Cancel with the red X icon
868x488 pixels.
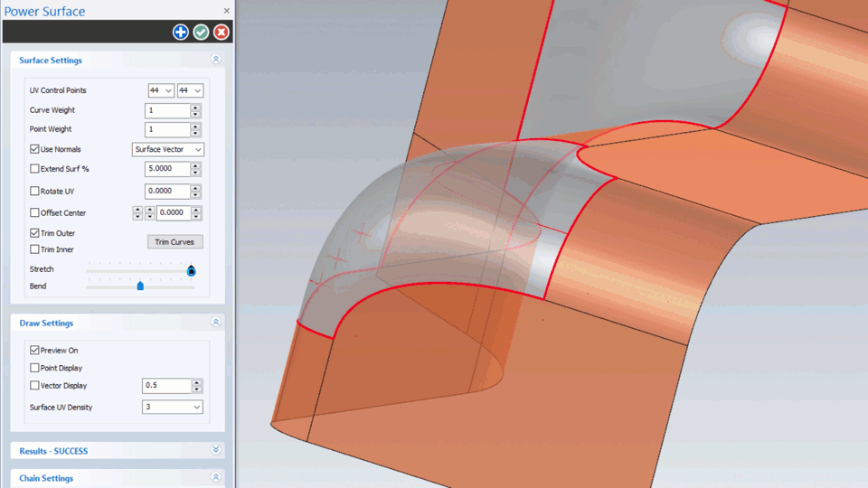tap(221, 33)
